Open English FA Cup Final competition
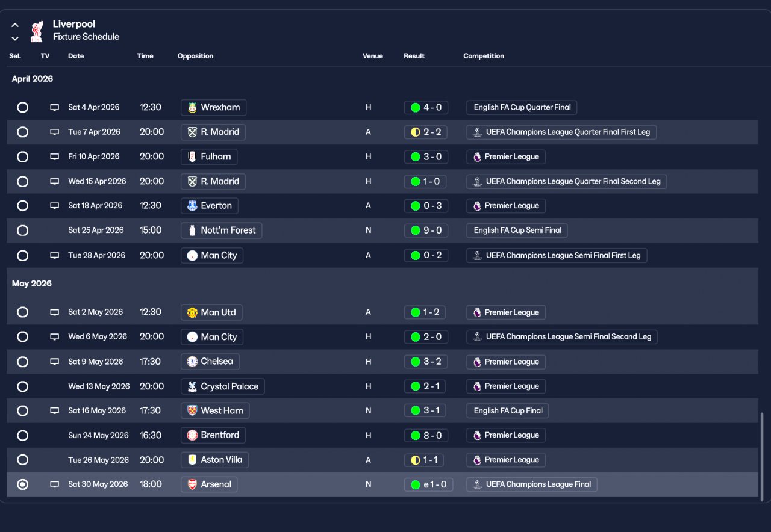Screen dimensions: 771x532 508,411
